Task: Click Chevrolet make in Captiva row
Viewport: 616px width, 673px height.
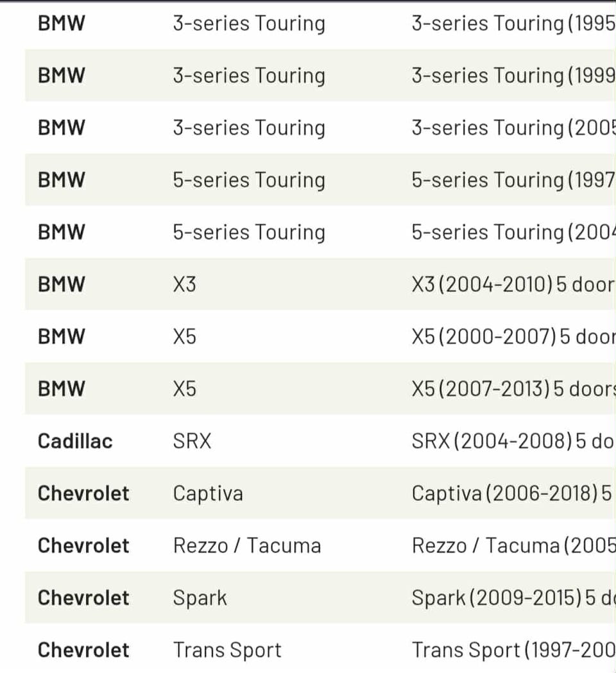Action: coord(83,493)
